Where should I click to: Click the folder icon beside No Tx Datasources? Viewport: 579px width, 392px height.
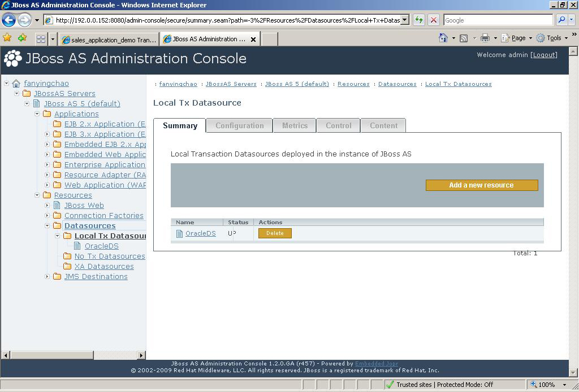tap(67, 256)
